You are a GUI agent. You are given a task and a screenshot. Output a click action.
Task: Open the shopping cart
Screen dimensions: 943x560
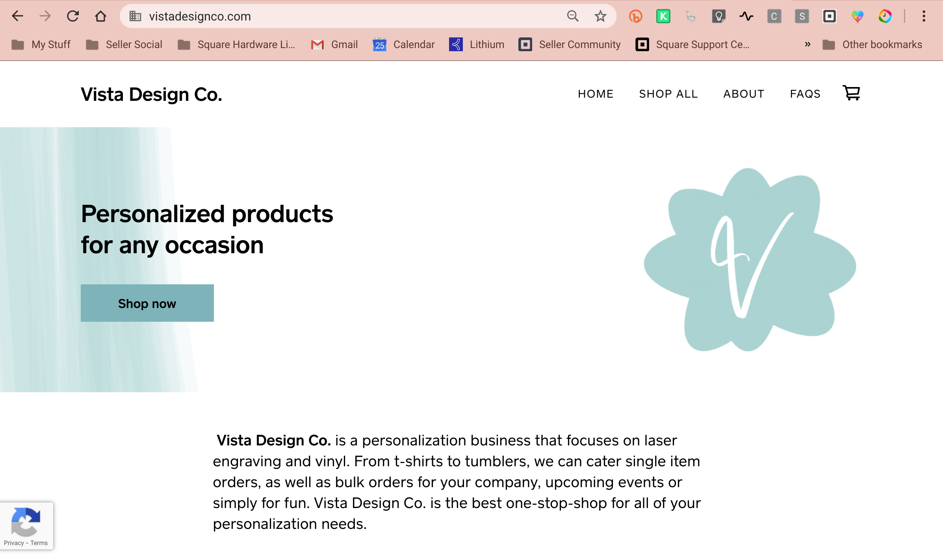pos(851,93)
